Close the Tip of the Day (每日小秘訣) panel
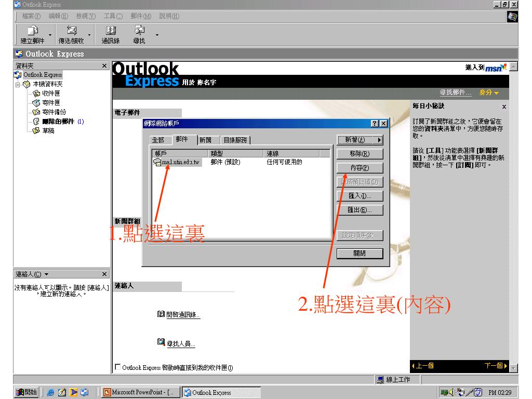This screenshot has width=532, height=399. (x=504, y=107)
